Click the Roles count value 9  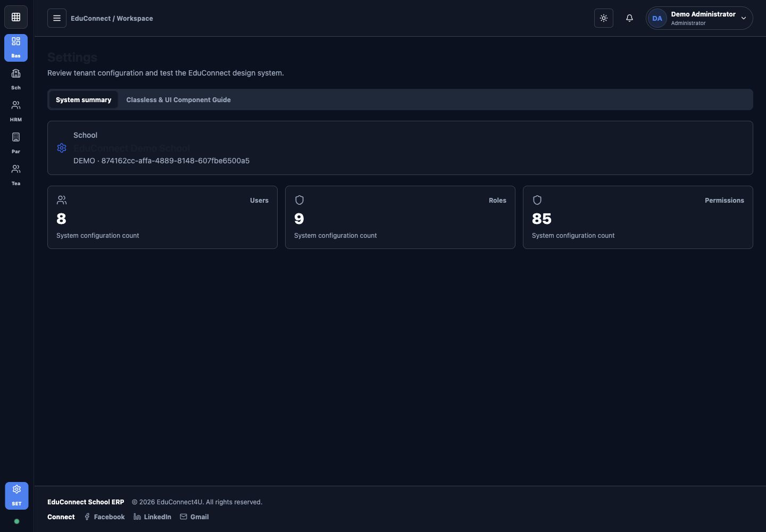coord(299,219)
